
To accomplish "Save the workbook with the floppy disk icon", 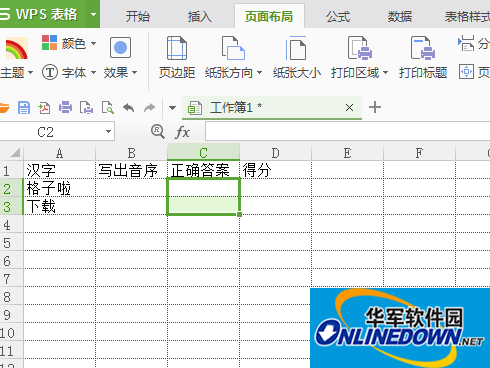I will (24, 108).
